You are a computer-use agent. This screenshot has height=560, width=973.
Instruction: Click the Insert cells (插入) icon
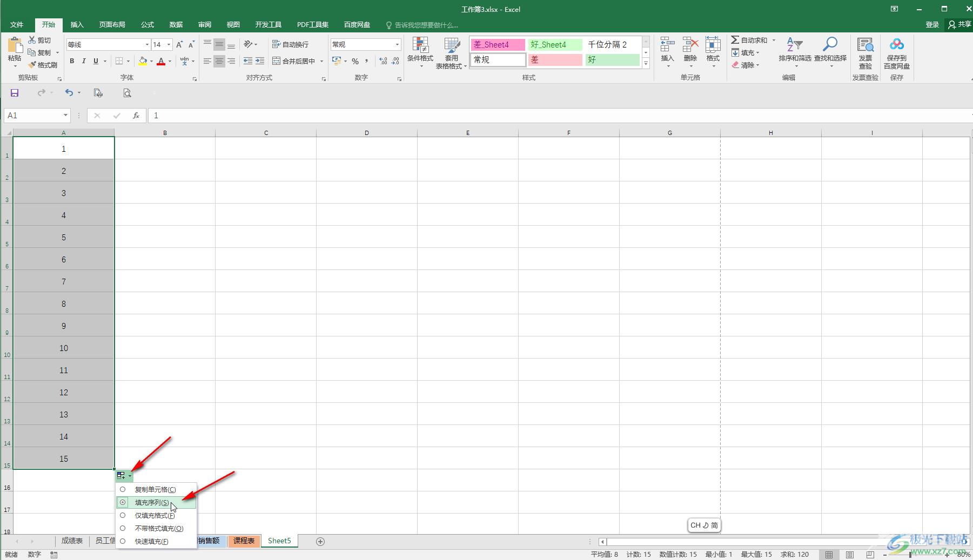[x=668, y=45]
